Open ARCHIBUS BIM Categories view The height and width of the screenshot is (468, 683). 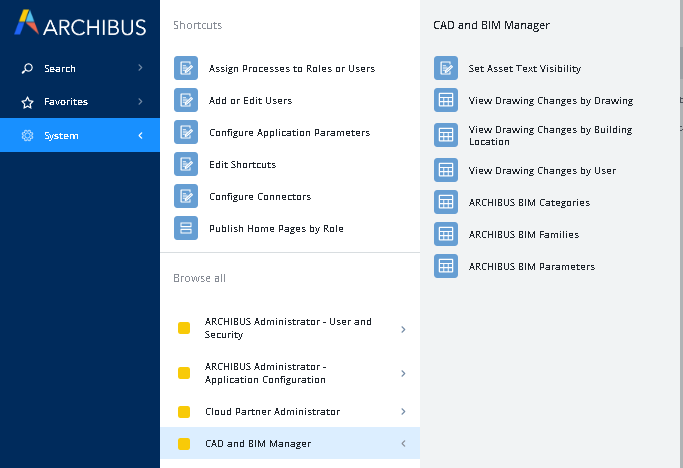click(x=529, y=203)
